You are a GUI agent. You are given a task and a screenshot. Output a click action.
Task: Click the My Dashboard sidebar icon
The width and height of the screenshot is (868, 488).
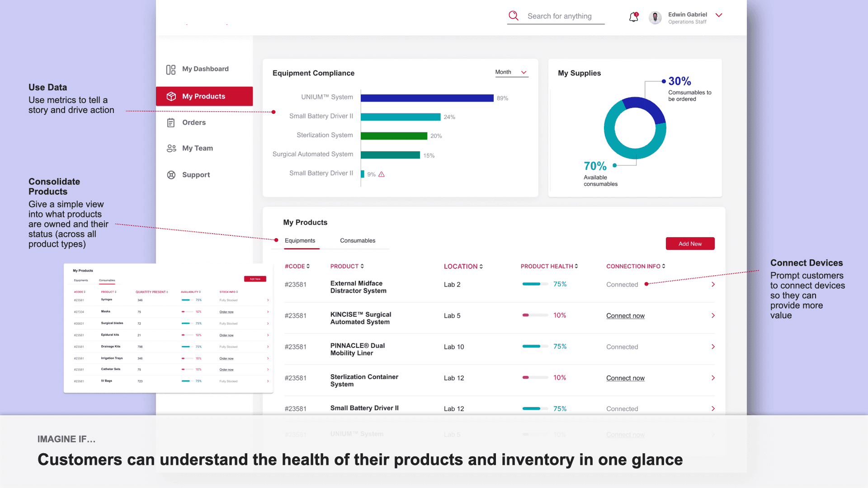tap(171, 69)
